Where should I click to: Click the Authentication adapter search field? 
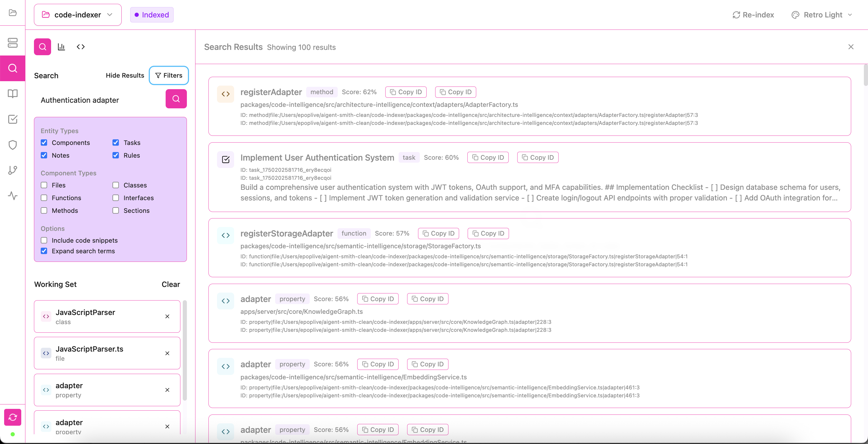click(x=100, y=100)
